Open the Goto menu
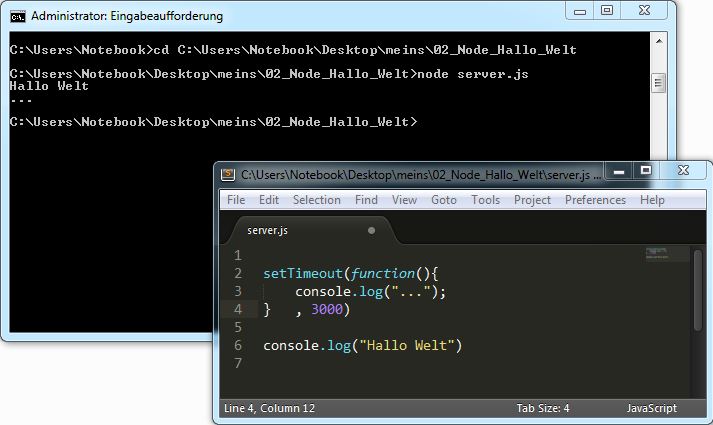 444,200
